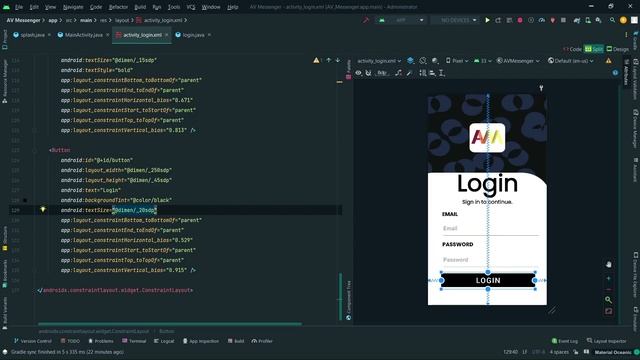Open API level 33 dropdown
This screenshot has width=640, height=360.
[482, 61]
